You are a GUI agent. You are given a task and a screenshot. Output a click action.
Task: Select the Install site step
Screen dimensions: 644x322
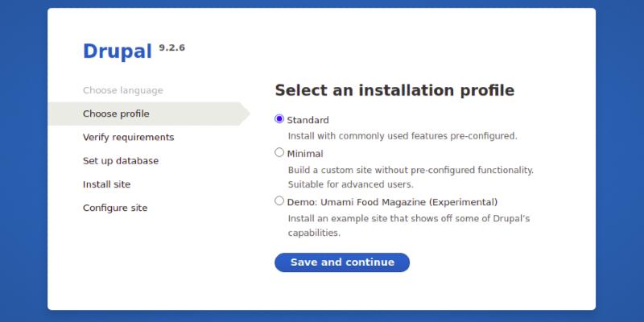(106, 184)
